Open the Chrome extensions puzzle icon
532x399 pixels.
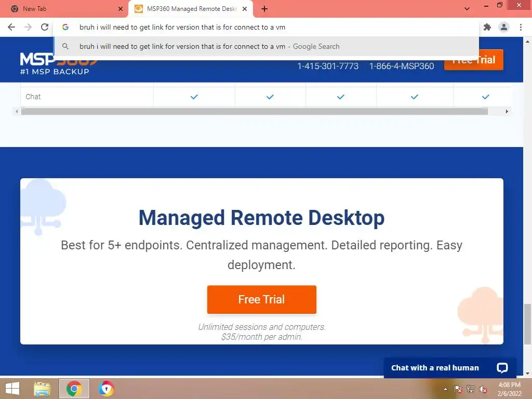[x=487, y=27]
